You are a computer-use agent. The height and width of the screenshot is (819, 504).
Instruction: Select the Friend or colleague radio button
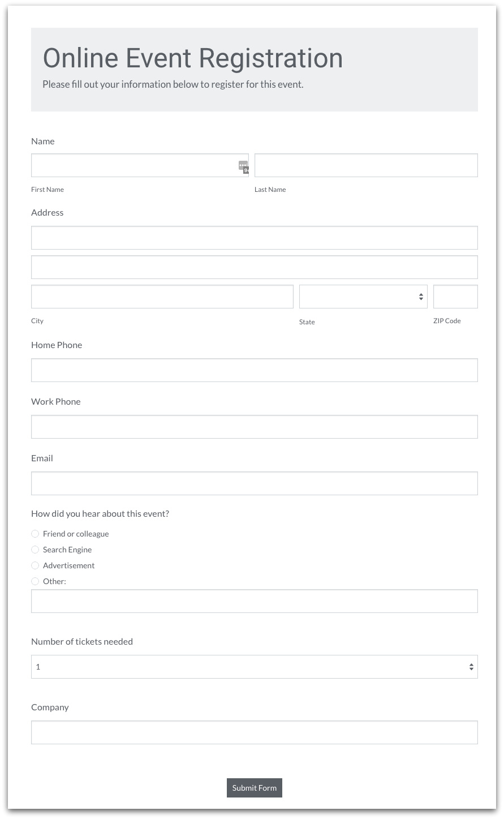pyautogui.click(x=35, y=534)
